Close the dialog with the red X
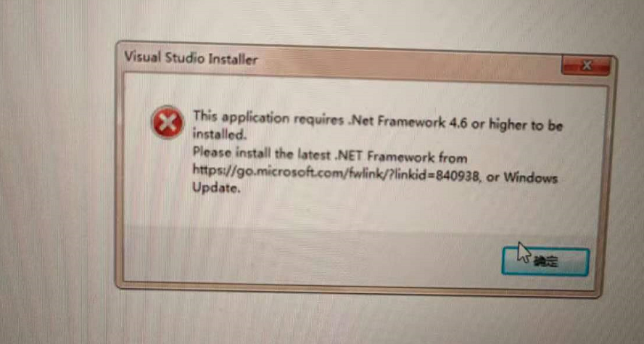Image resolution: width=644 pixels, height=344 pixels. [586, 66]
